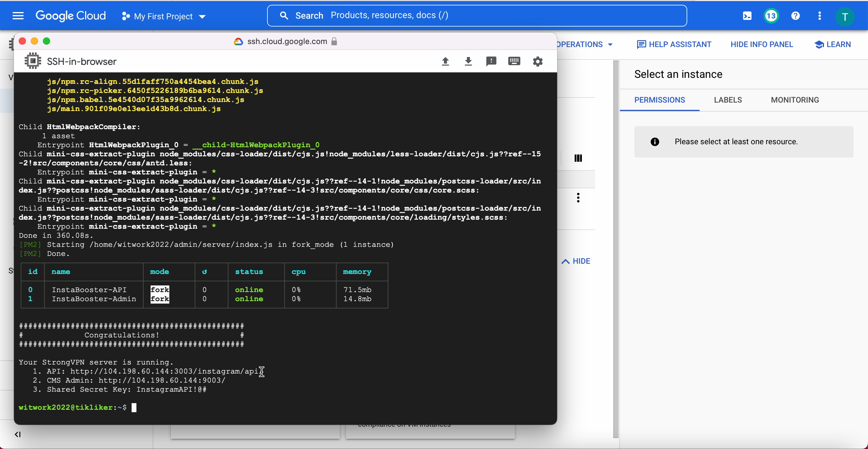
Task: Expand the Operations dropdown
Action: 585,44
